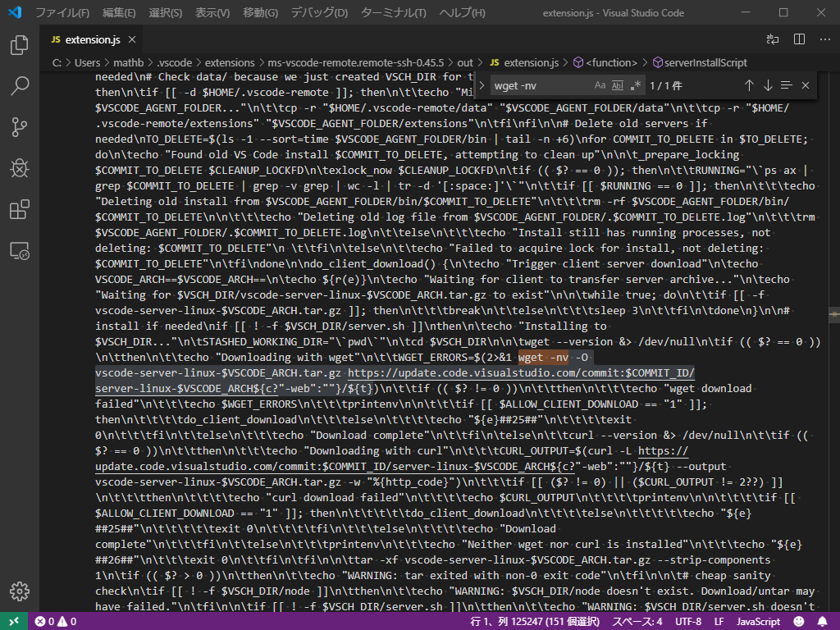Viewport: 840px width, 630px height.
Task: Click the highlighted 'wget -nv' match in code
Action: click(543, 358)
